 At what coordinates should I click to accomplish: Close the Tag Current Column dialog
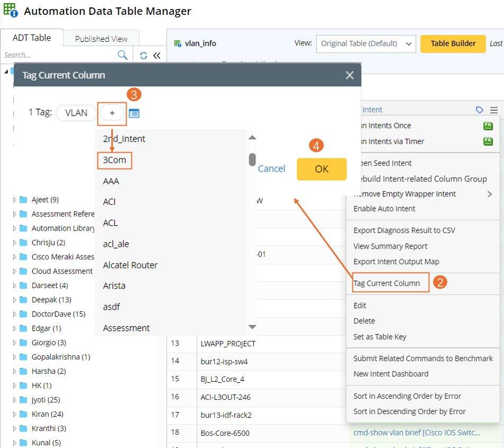click(349, 75)
